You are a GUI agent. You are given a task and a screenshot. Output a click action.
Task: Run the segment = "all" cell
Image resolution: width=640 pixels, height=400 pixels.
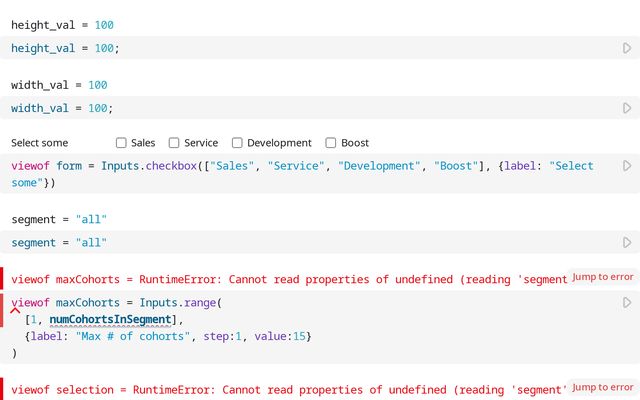[627, 242]
